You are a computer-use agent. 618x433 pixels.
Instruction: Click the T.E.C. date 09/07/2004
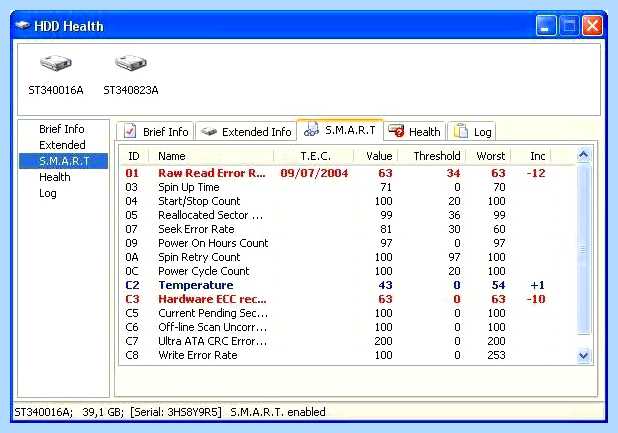[314, 173]
